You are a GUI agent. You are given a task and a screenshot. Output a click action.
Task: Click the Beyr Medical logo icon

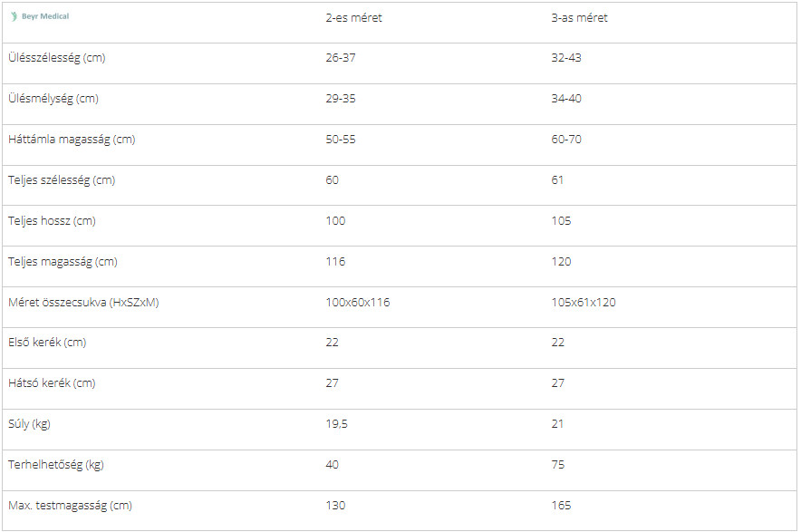[x=14, y=16]
